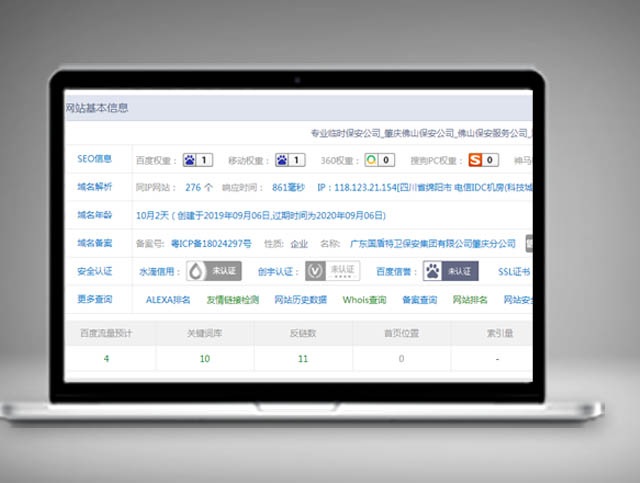640x483 pixels.
Task: Click the 安全认证 row label
Action: 95,271
